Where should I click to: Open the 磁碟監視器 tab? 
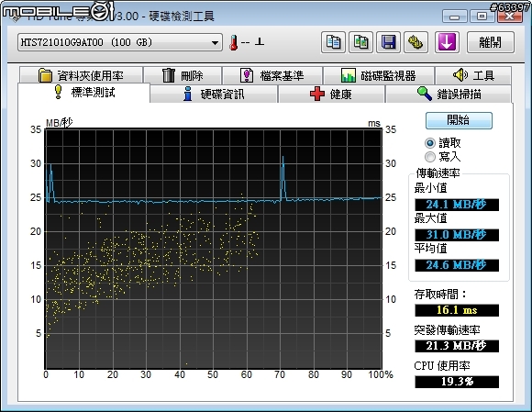coord(379,75)
